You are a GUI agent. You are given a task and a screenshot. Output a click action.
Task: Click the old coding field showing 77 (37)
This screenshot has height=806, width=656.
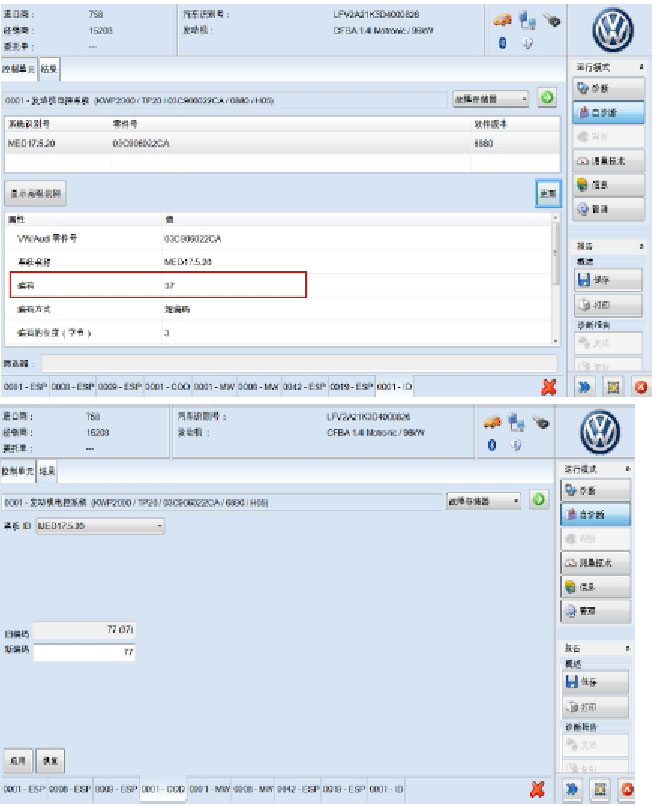coord(84,629)
